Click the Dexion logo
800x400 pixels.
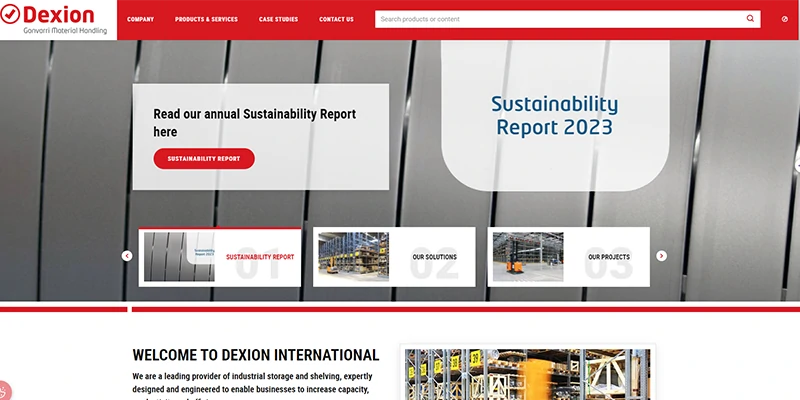[58, 19]
